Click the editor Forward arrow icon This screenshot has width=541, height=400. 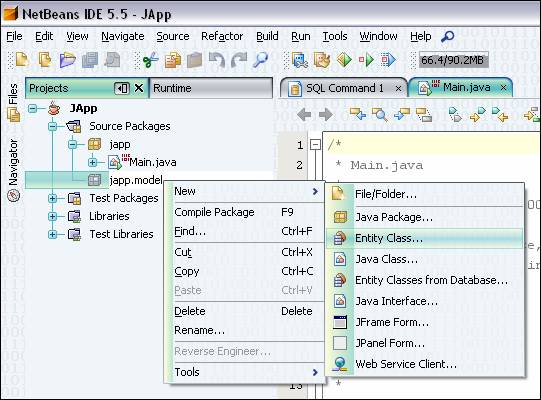pos(326,114)
